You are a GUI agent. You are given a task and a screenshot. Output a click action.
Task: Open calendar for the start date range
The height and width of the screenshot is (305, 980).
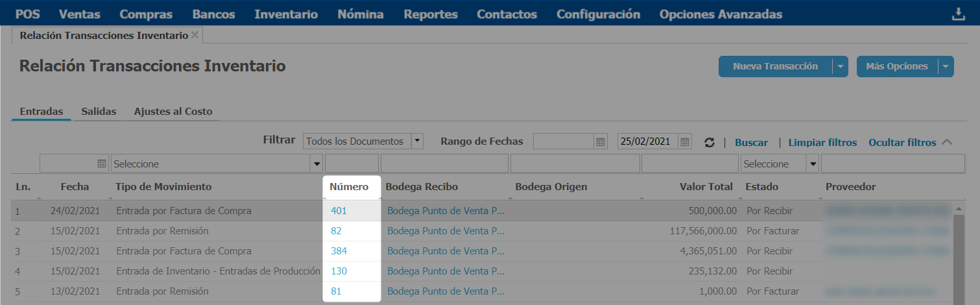pos(601,141)
